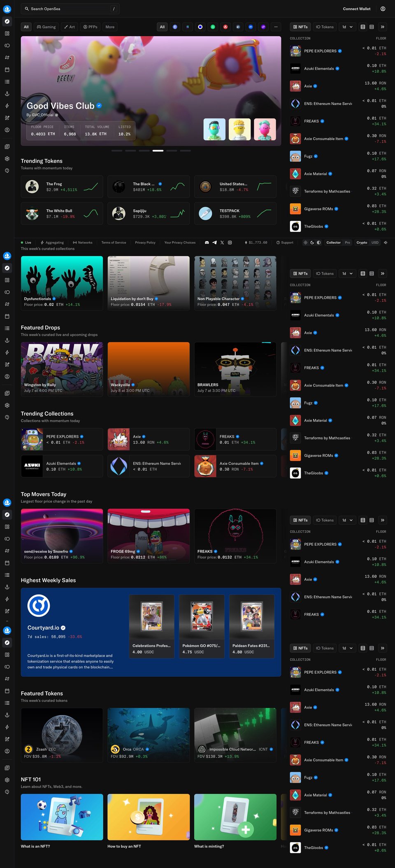The image size is (395, 868).
Task: Click the magnifier icon in Search OpenSea
Action: (27, 9)
